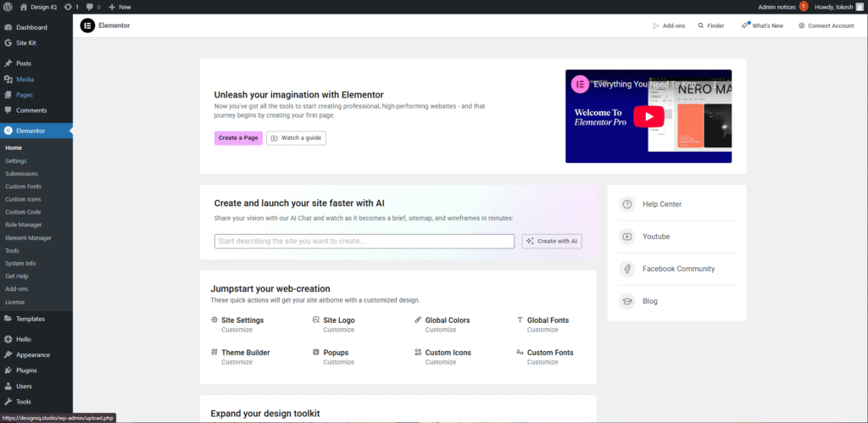Open comments bubble in admin bar
This screenshot has height=423, width=868.
[93, 7]
